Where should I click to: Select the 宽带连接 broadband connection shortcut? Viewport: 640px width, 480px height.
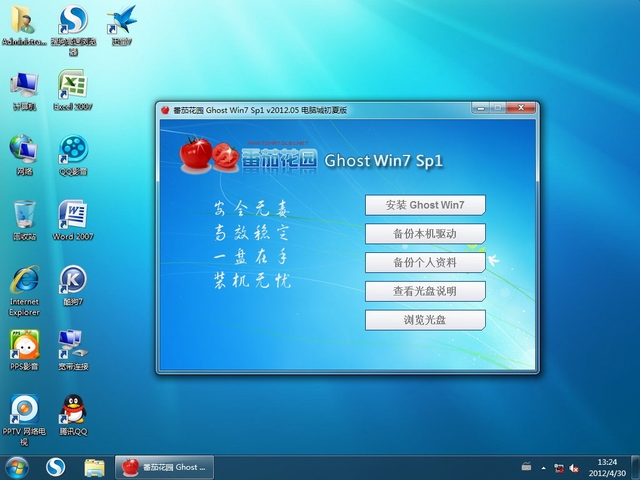pyautogui.click(x=73, y=350)
